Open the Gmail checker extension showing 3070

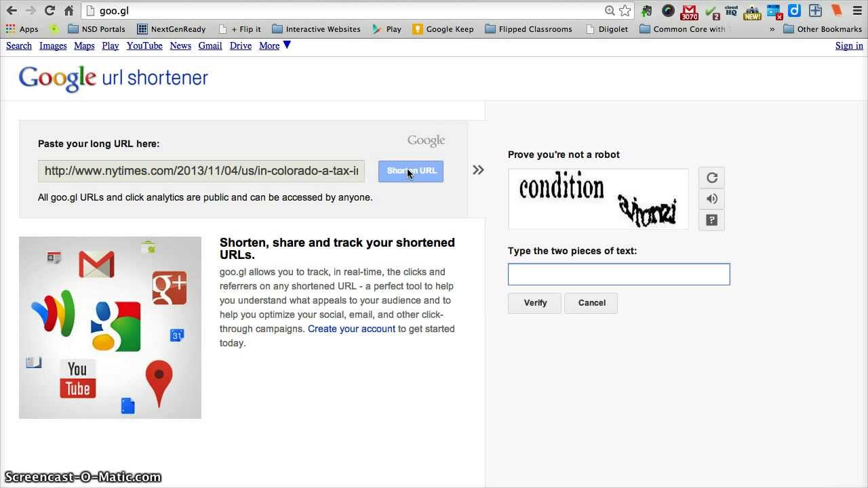tap(689, 12)
